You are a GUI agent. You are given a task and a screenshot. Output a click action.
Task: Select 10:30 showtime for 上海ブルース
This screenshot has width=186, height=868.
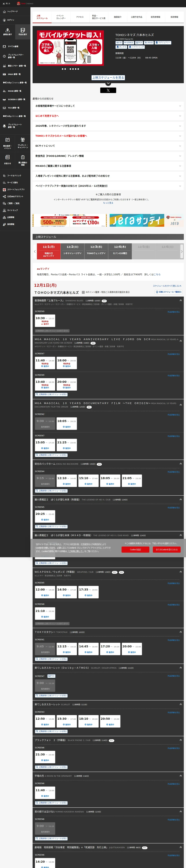(x=45, y=321)
